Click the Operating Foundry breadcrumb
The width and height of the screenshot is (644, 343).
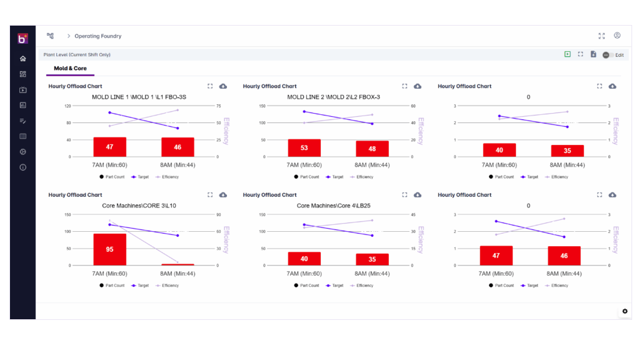98,36
